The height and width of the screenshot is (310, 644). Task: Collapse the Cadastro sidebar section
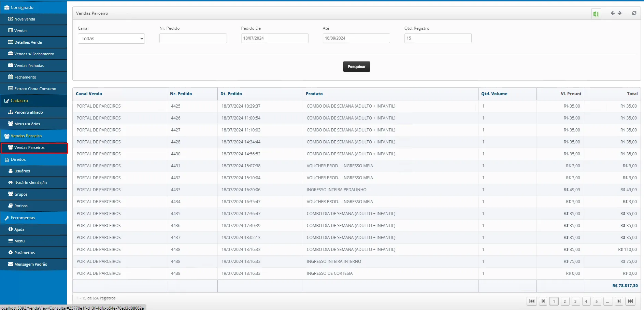(19, 101)
